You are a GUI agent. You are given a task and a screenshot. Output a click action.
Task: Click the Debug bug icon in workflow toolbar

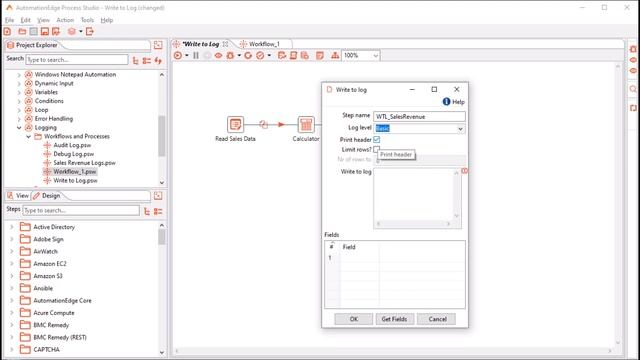coord(231,56)
